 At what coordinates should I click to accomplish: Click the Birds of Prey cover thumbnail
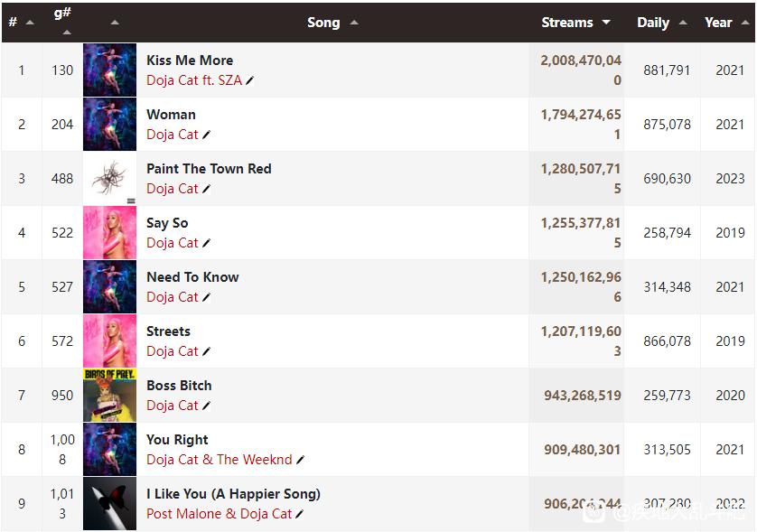[109, 396]
